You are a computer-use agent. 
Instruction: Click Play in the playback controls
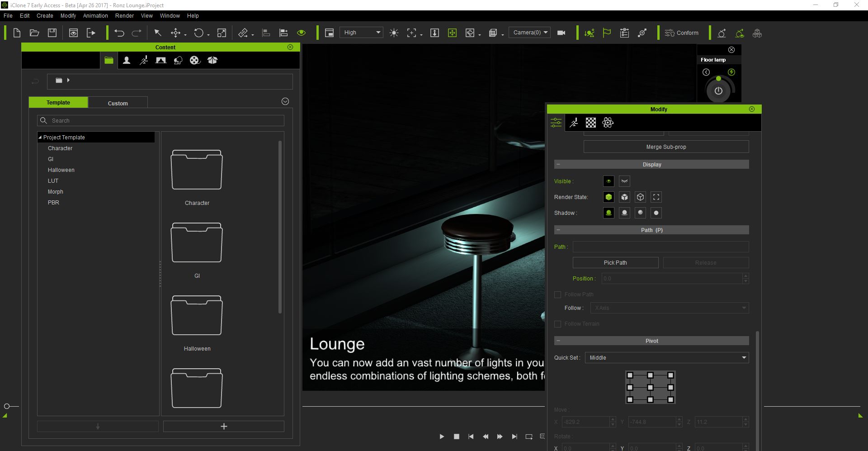(442, 437)
